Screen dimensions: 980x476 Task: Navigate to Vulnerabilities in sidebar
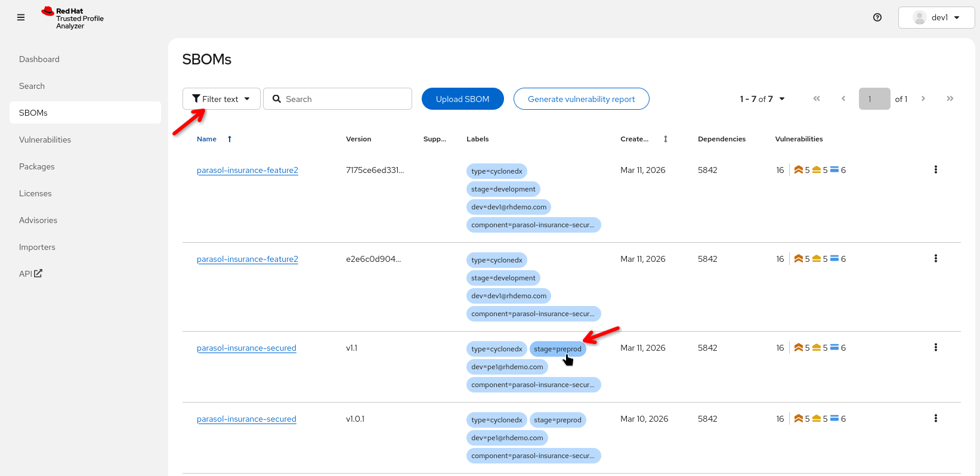point(45,140)
